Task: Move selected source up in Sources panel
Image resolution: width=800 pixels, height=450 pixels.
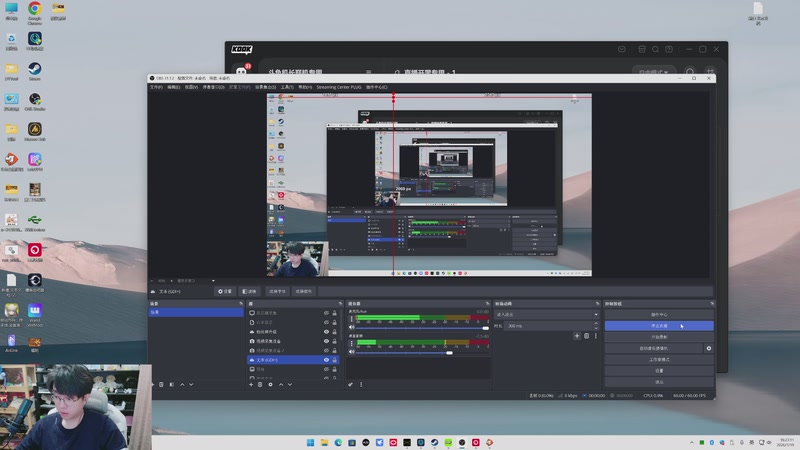Action: [281, 385]
